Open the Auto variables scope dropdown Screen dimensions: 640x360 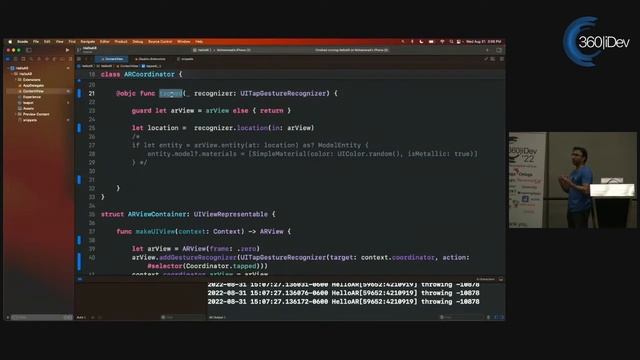[x=81, y=317]
